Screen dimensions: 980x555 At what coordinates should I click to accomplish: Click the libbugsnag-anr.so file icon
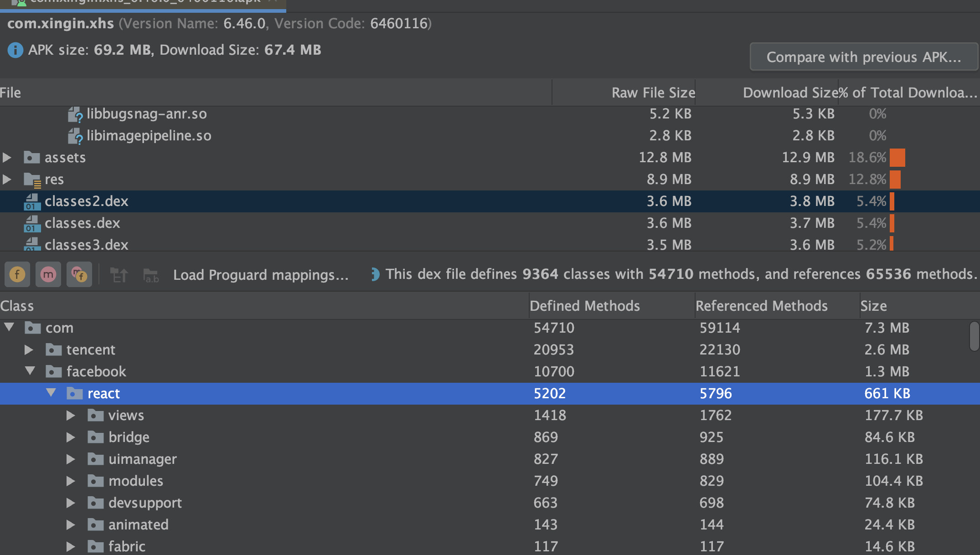point(75,114)
